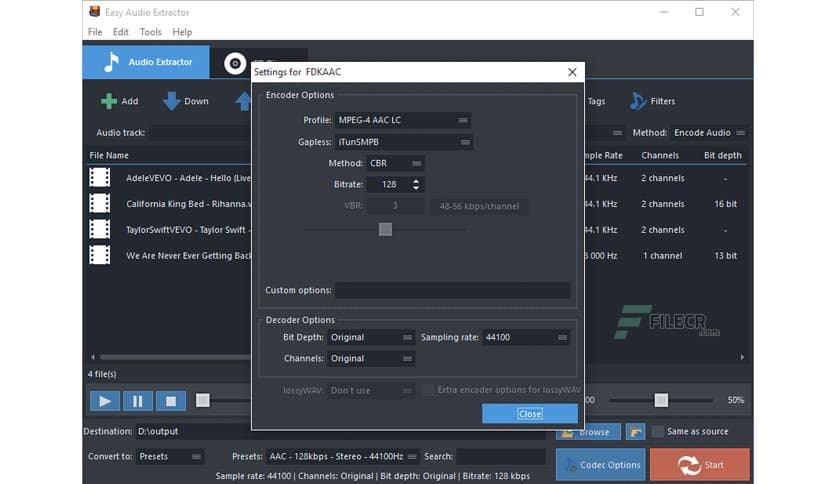Open the Edit menu
The image size is (836, 484).
120,32
